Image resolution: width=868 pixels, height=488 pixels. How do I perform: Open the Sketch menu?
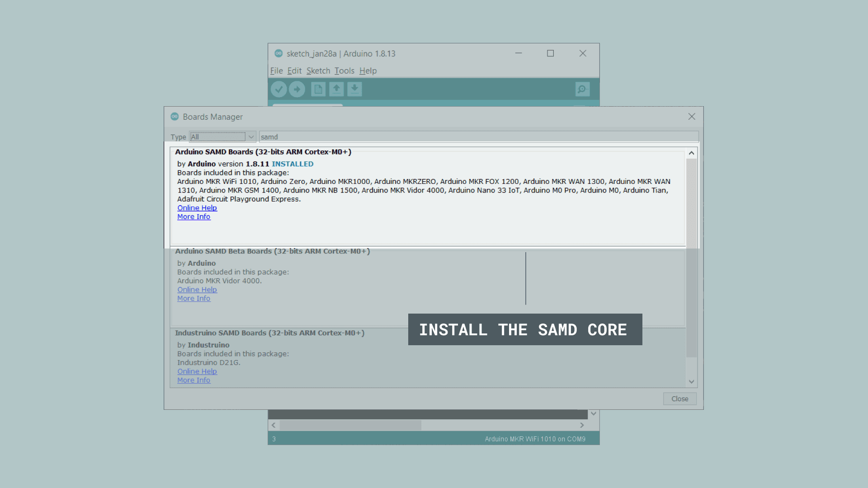pyautogui.click(x=317, y=70)
